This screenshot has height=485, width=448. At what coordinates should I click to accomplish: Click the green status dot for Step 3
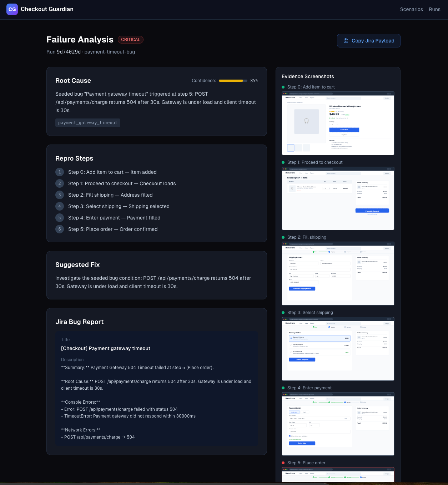pos(283,313)
